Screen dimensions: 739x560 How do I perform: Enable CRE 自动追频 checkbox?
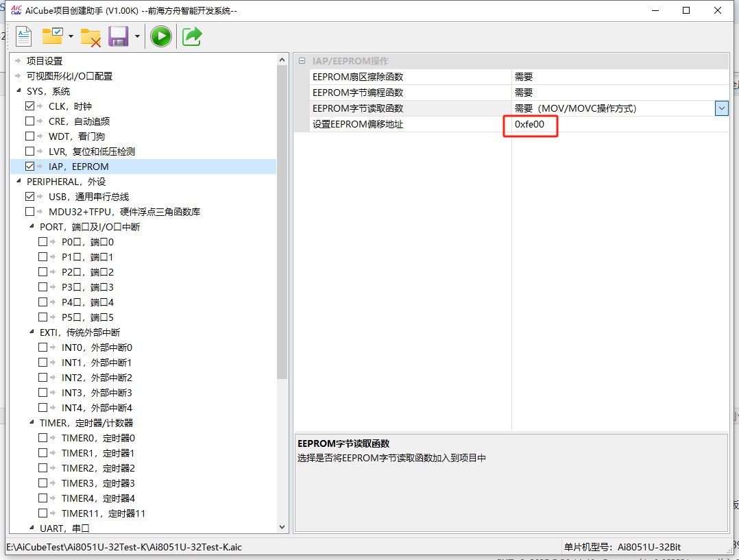click(x=29, y=121)
